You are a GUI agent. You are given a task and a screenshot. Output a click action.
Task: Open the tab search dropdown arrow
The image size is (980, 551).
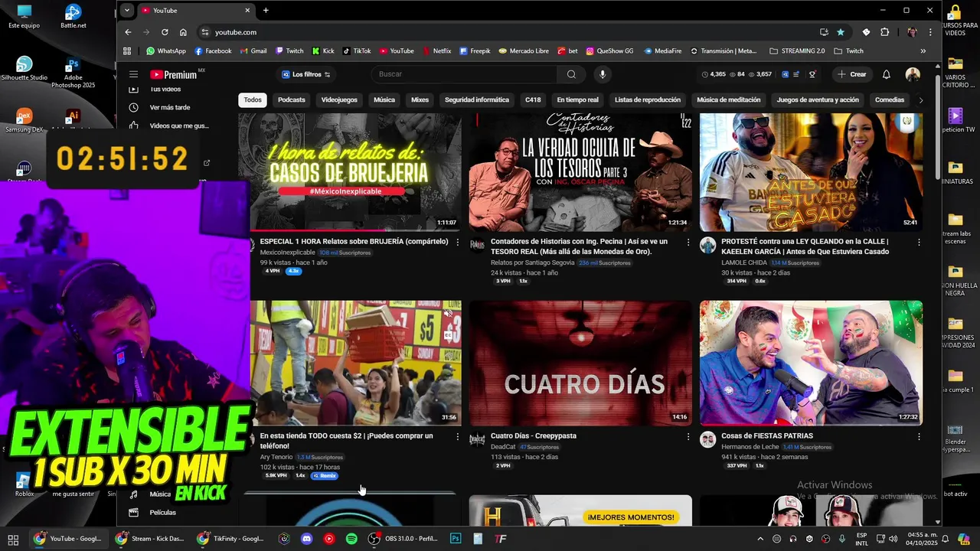[x=127, y=10]
